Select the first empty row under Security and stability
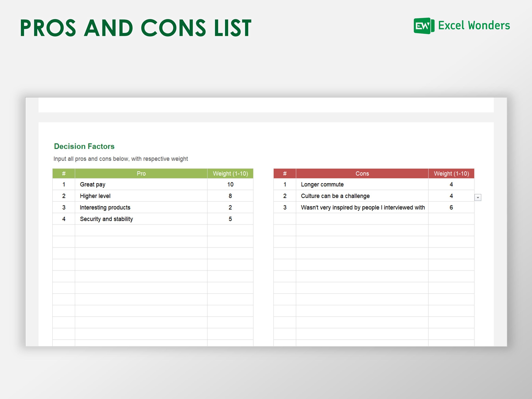Image resolution: width=532 pixels, height=399 pixels. [141, 230]
